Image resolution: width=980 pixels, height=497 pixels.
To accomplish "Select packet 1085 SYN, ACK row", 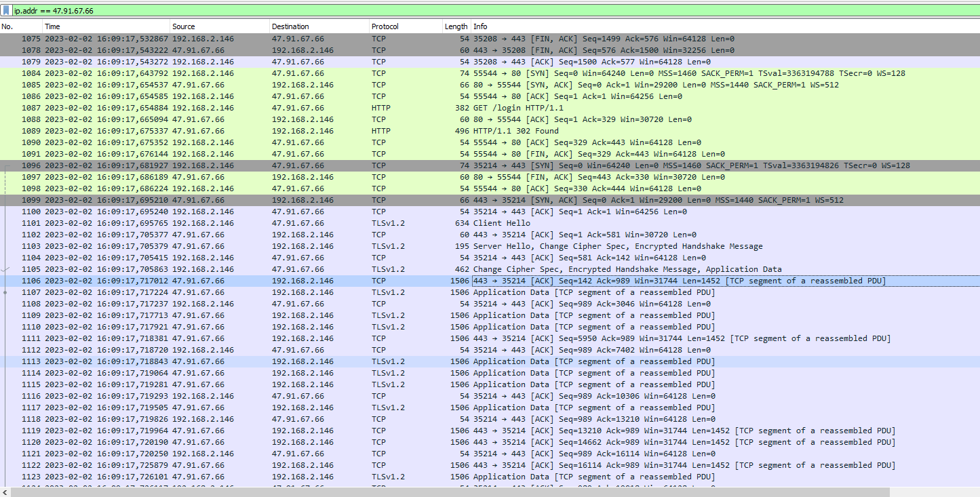I will [490, 85].
